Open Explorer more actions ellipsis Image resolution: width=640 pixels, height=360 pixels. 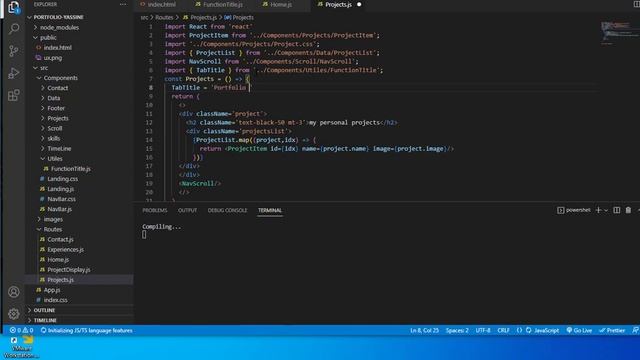(x=123, y=4)
